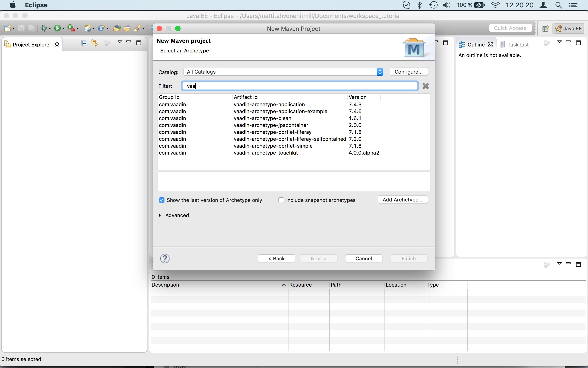The width and height of the screenshot is (588, 368).
Task: Select vaadin-archetype-portlet-simple row
Action: 294,146
